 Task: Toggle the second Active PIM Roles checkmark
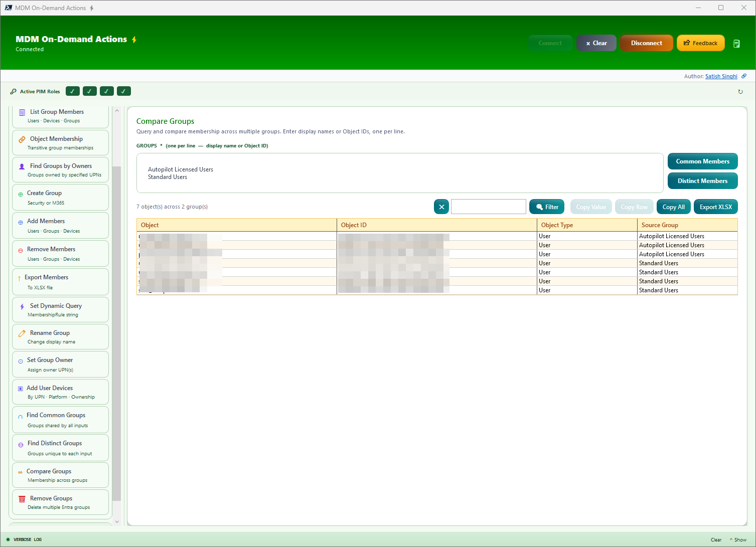89,91
